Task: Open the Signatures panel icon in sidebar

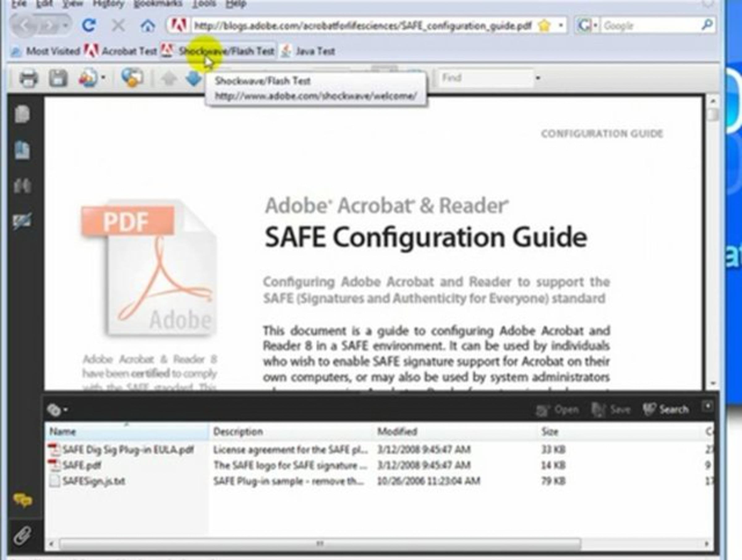Action: pos(22,221)
